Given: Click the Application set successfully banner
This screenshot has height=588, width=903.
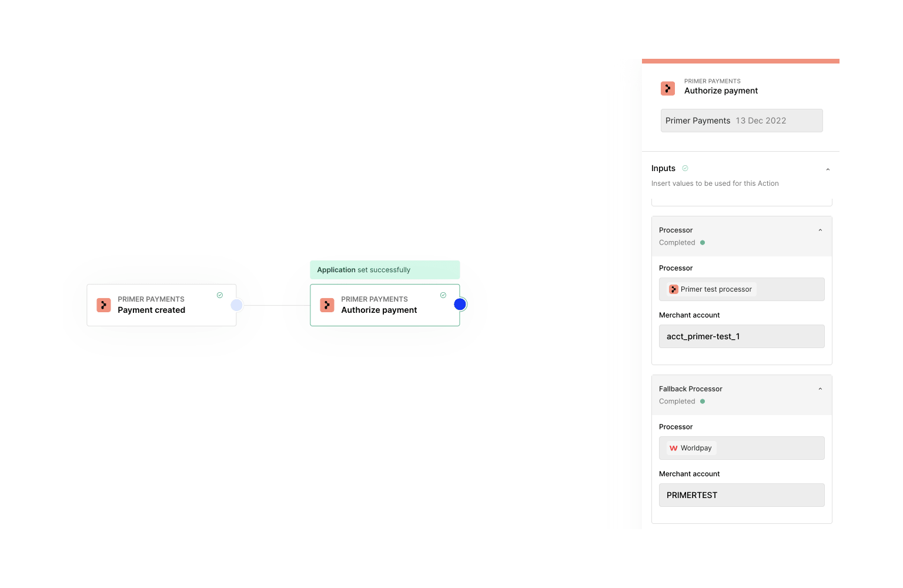Looking at the screenshot, I should coord(385,270).
